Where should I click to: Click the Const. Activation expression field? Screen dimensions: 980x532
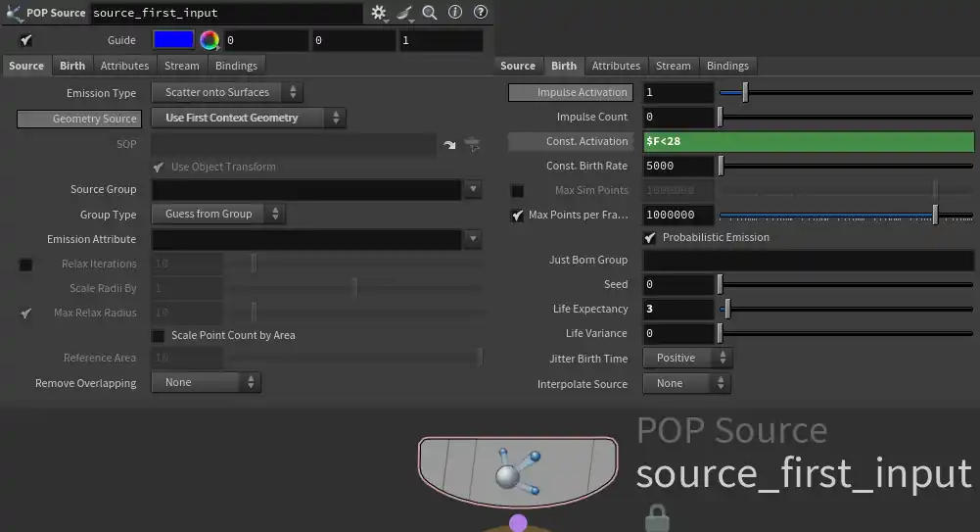point(808,142)
